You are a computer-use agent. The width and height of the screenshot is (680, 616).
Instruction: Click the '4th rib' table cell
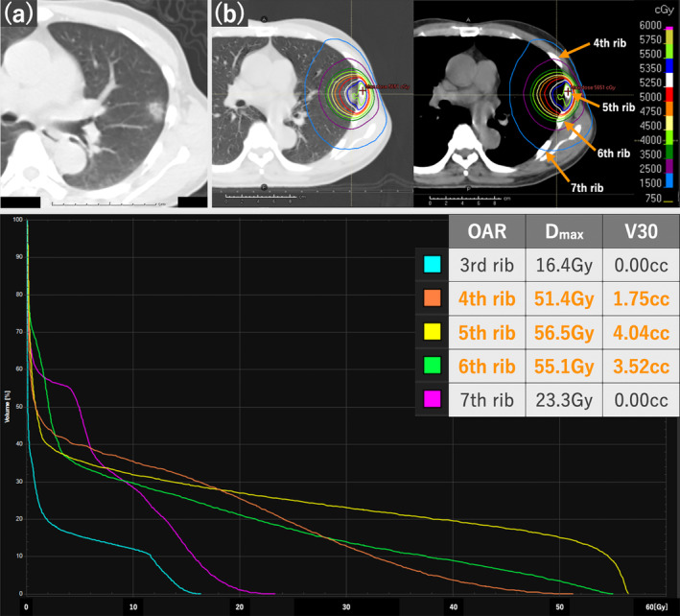487,298
